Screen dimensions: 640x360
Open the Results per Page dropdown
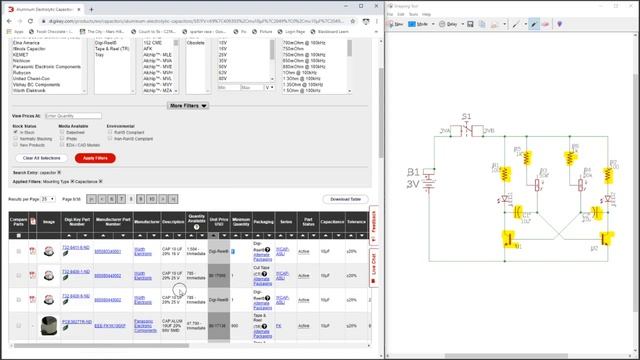pyautogui.click(x=48, y=199)
